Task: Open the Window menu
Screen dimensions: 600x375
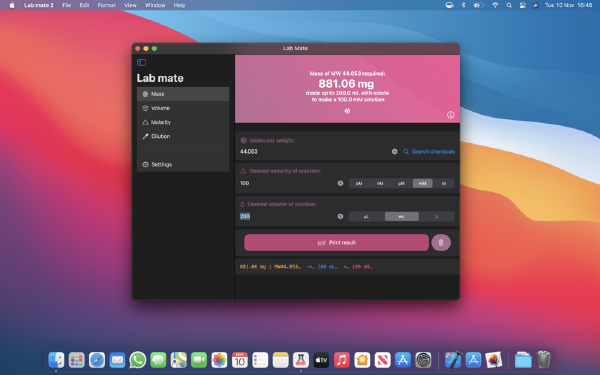Action: click(x=155, y=5)
